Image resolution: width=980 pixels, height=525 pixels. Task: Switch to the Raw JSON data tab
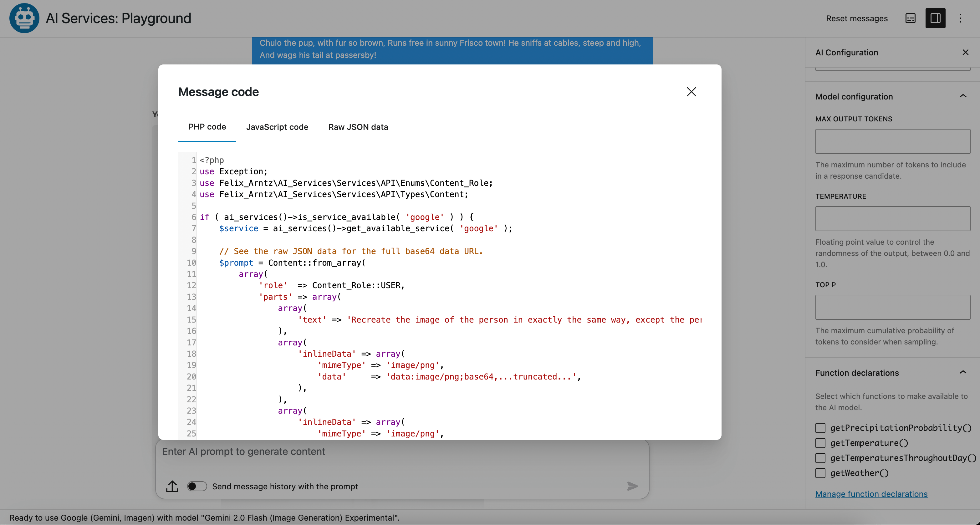pyautogui.click(x=358, y=127)
